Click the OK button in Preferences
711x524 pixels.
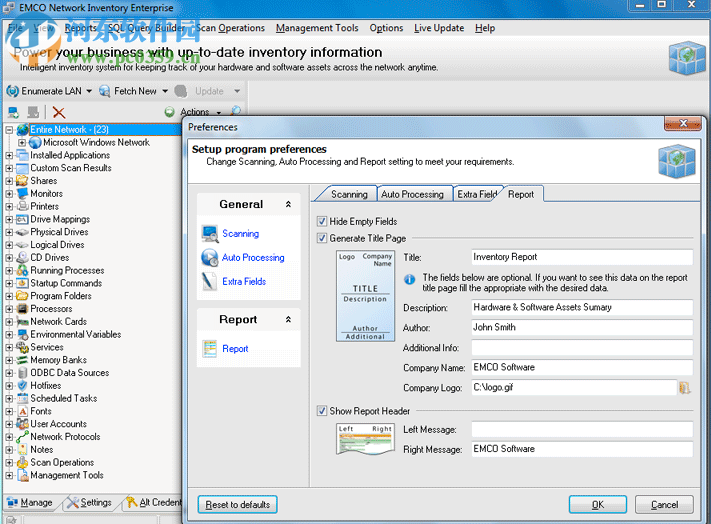point(598,505)
